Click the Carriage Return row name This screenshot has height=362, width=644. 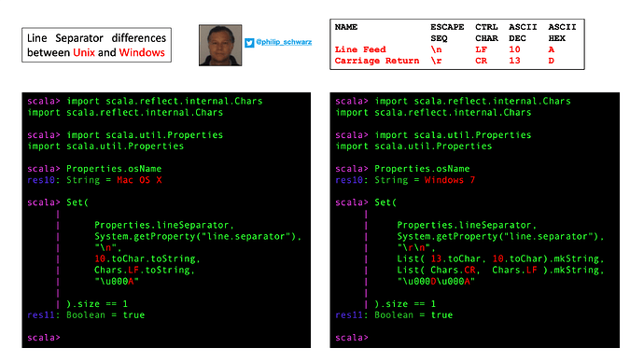tap(377, 61)
